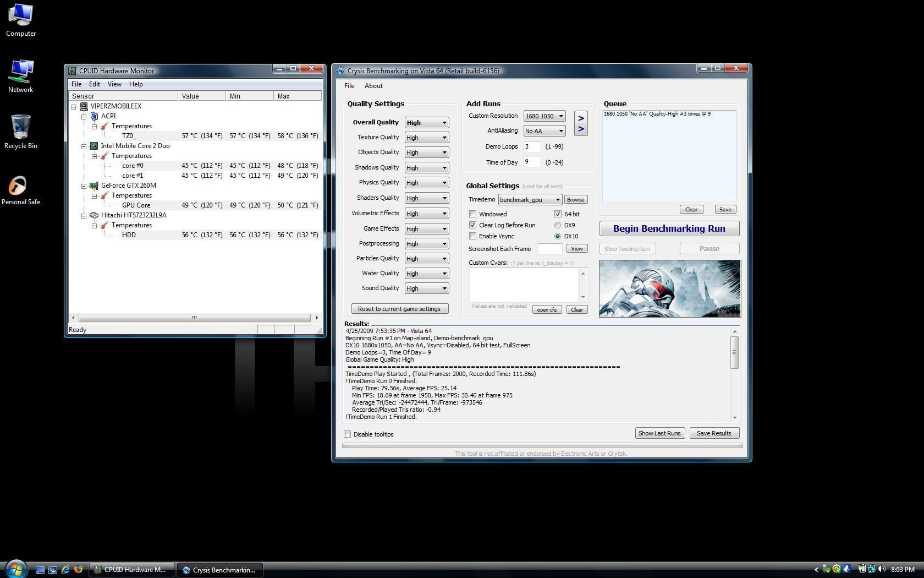Open Hardware Monitor File menu
Viewport: 924px width, 578px height.
[x=76, y=84]
